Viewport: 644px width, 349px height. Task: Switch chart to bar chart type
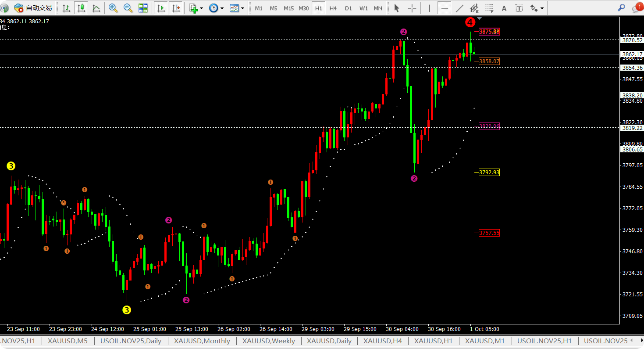66,8
